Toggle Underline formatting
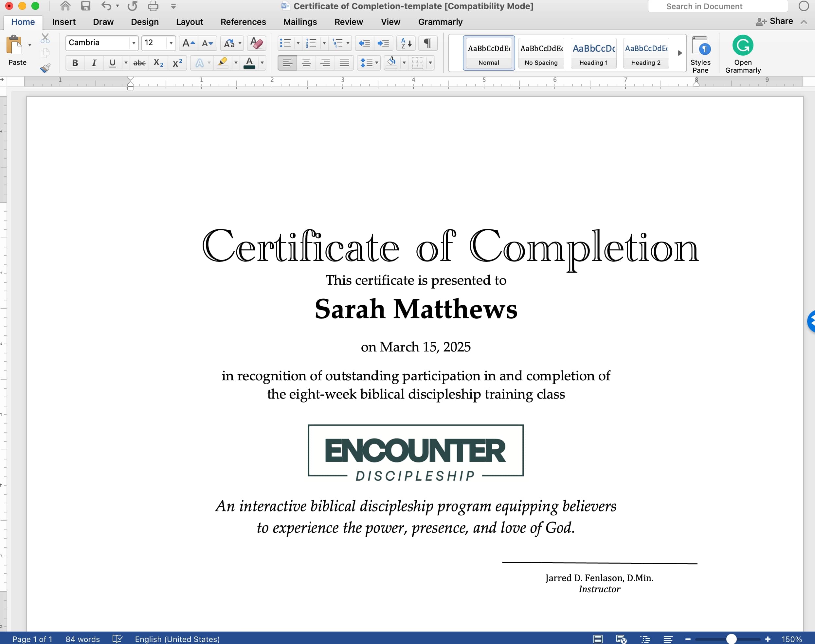The height and width of the screenshot is (644, 815). (112, 63)
